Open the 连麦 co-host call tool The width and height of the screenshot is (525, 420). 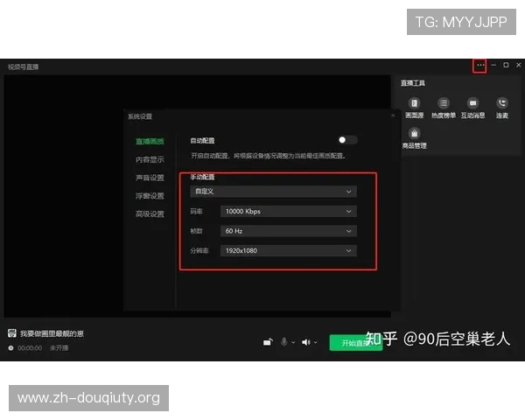pyautogui.click(x=502, y=108)
